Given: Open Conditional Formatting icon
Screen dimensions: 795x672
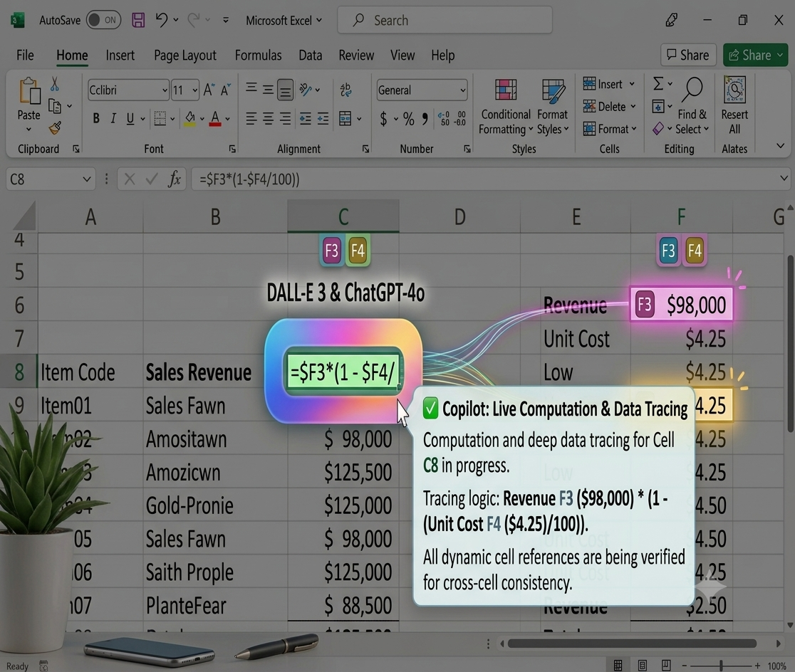Looking at the screenshot, I should (x=506, y=90).
